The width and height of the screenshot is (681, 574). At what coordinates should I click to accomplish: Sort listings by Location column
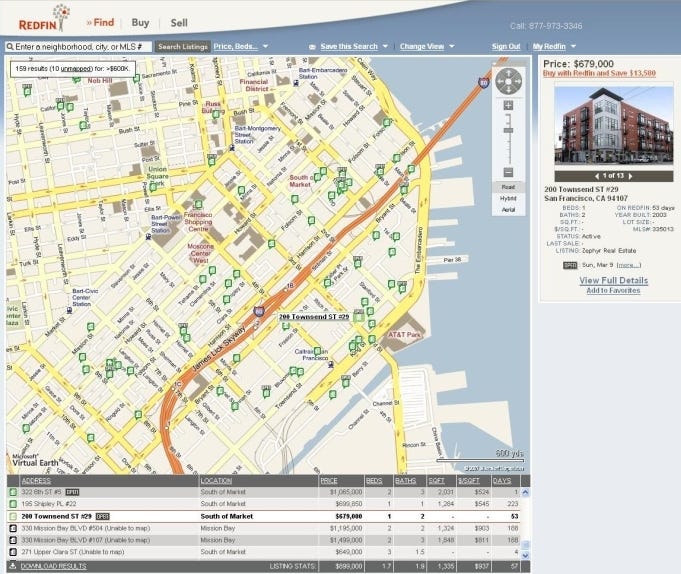pos(216,481)
